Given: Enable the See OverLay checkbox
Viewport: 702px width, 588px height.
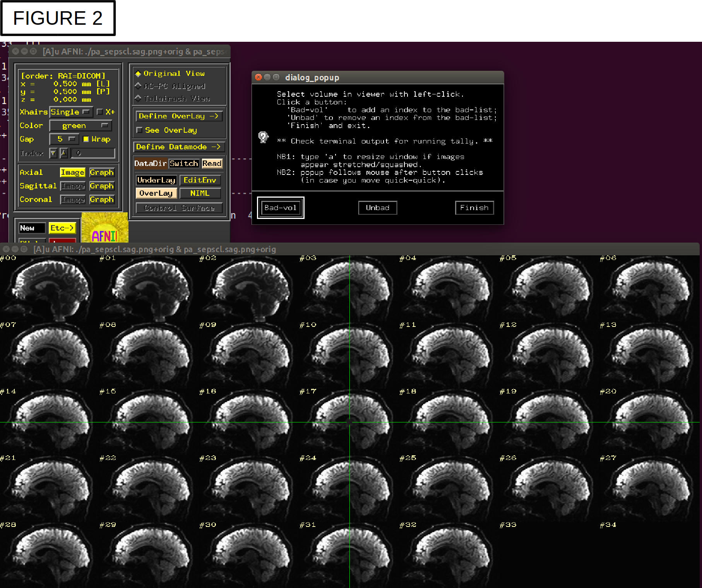Looking at the screenshot, I should click(140, 130).
